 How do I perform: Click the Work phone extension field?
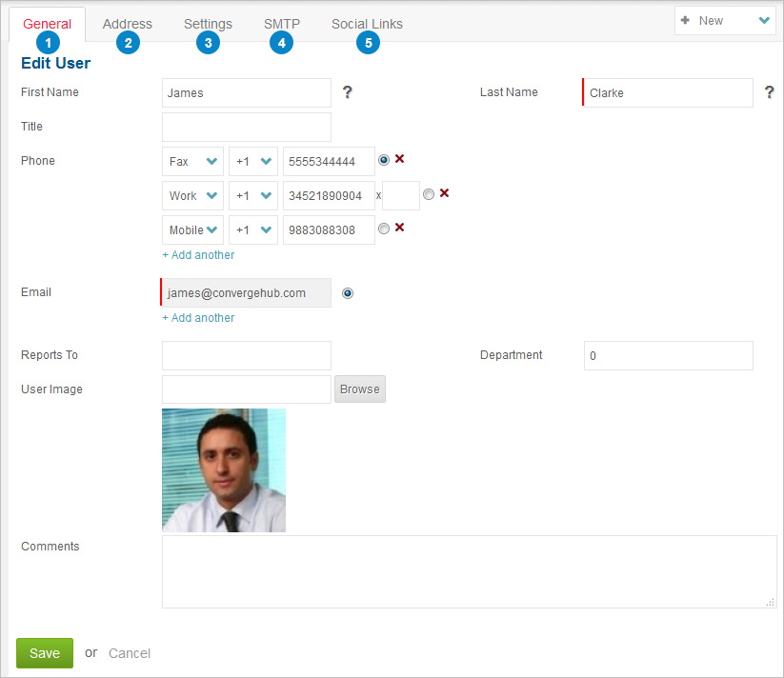(x=401, y=196)
